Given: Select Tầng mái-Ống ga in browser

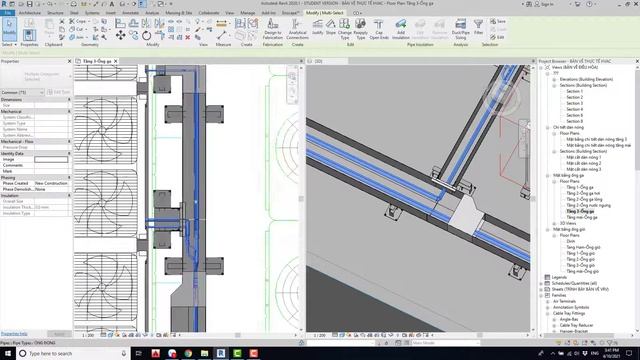Looking at the screenshot, I should tap(582, 218).
